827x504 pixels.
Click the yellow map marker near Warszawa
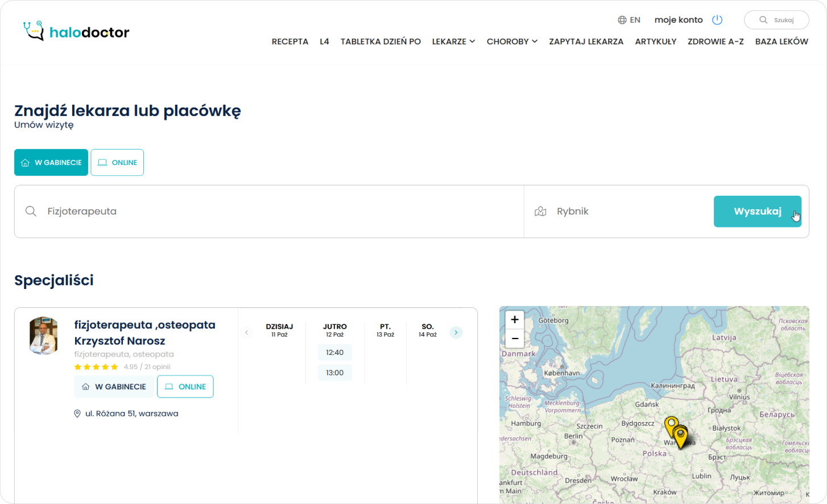pyautogui.click(x=680, y=437)
